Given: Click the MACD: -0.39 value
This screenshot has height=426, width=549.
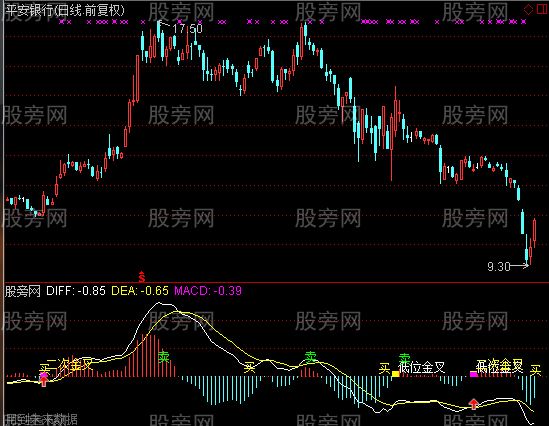Looking at the screenshot, I should [208, 291].
